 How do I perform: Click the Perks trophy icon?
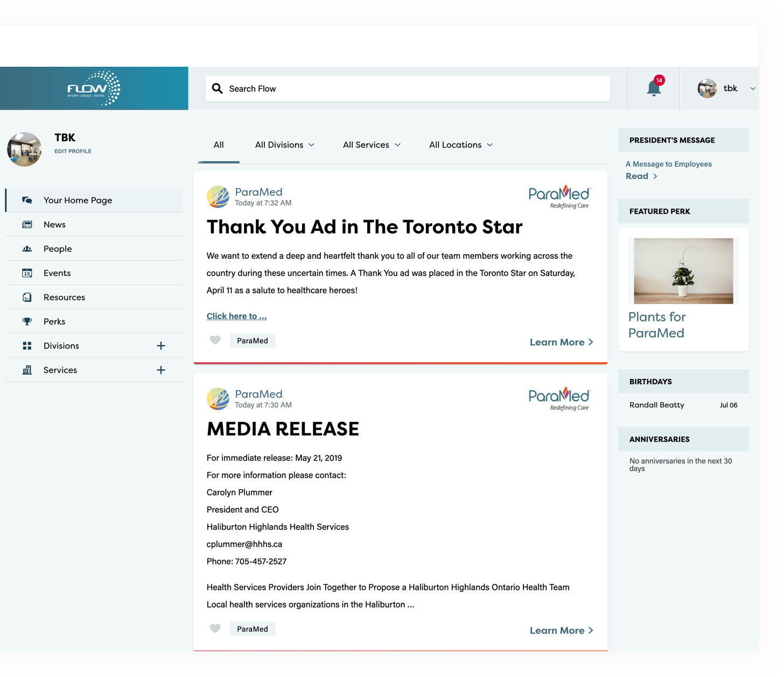point(27,321)
